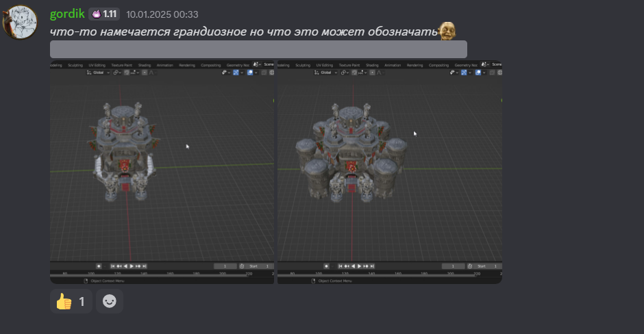The width and height of the screenshot is (644, 334).
Task: Click the 1.11 role badge
Action: 104,14
